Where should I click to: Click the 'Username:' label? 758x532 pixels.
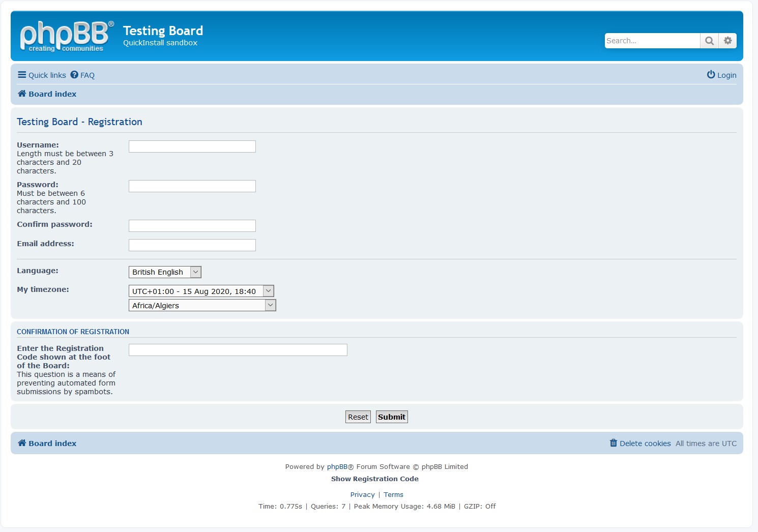[38, 145]
